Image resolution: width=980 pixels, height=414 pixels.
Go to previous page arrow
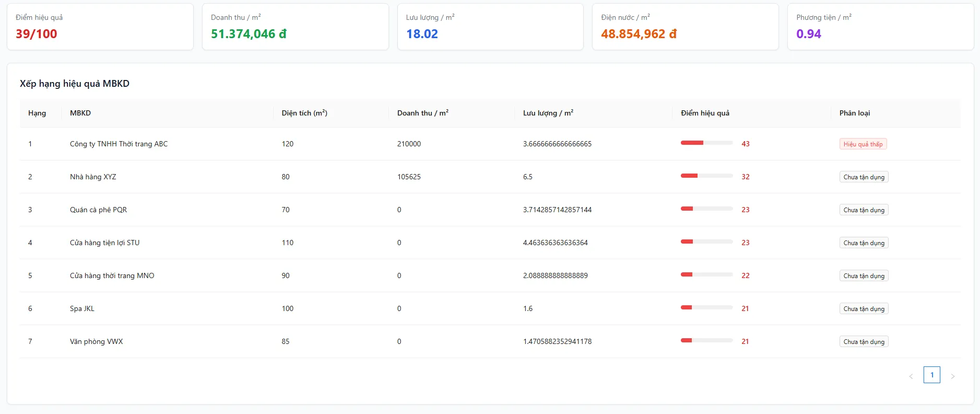[911, 376]
